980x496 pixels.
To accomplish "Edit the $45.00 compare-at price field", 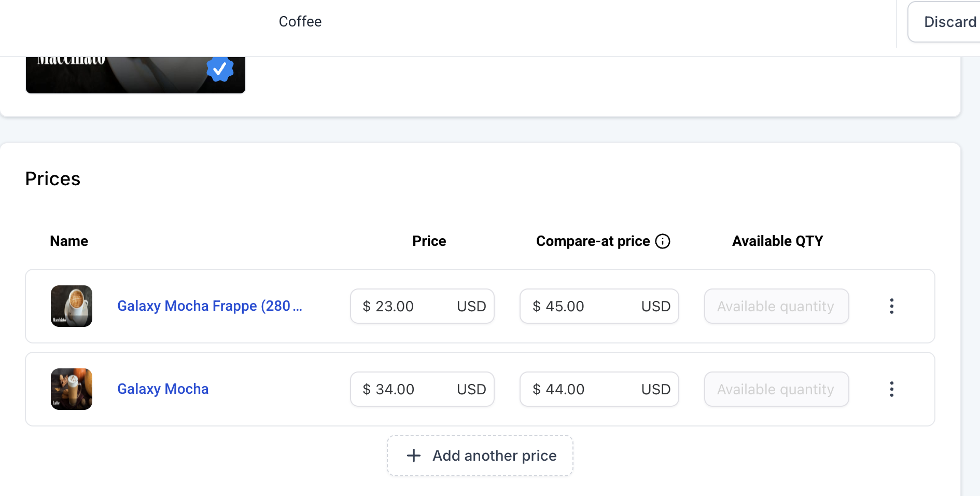I will (581, 306).
